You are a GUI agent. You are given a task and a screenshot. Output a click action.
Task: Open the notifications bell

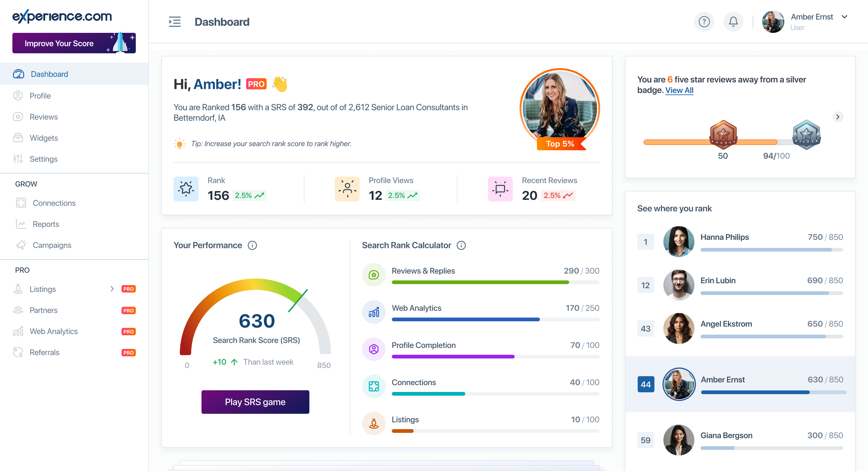click(733, 22)
